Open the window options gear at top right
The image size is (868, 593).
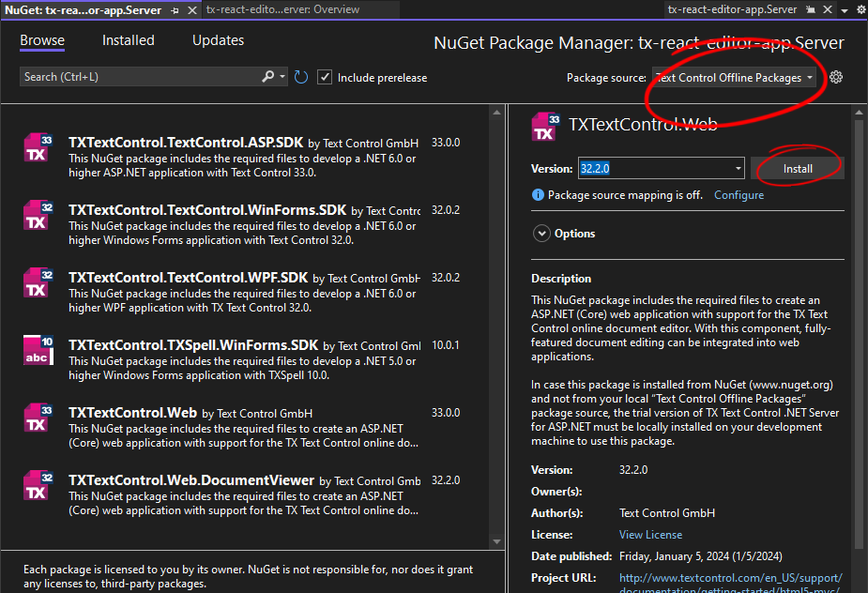[x=860, y=9]
